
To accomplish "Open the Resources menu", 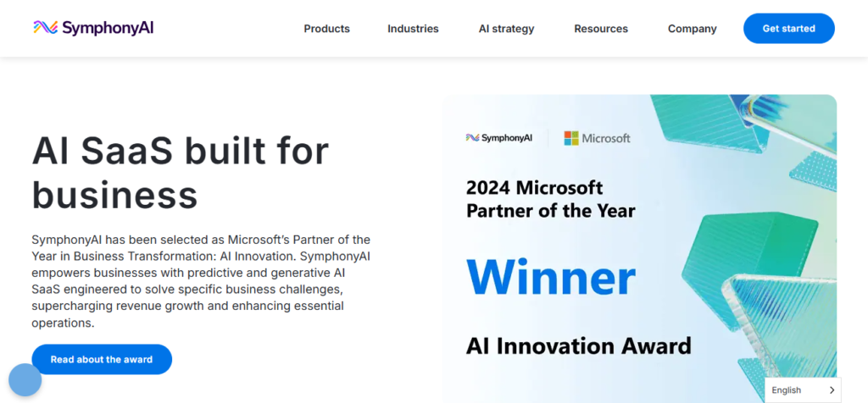I will [601, 29].
